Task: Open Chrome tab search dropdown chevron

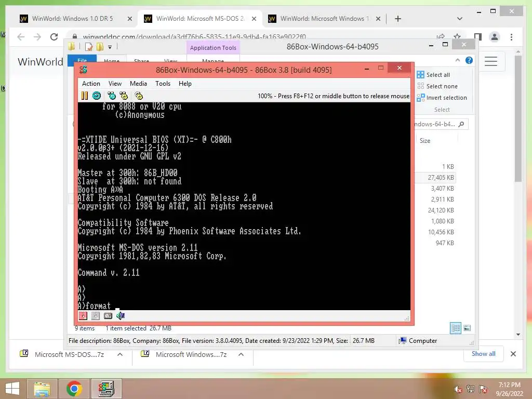Action: tap(460, 19)
